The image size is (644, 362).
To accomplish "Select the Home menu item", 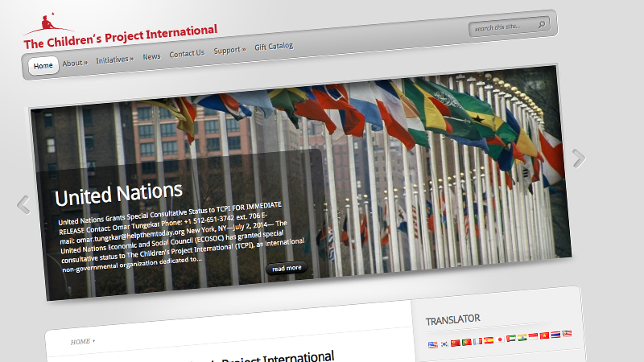I will point(43,66).
